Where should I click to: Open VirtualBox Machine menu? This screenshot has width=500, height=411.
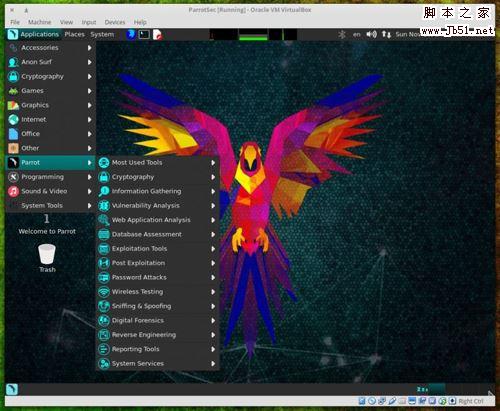tap(40, 22)
